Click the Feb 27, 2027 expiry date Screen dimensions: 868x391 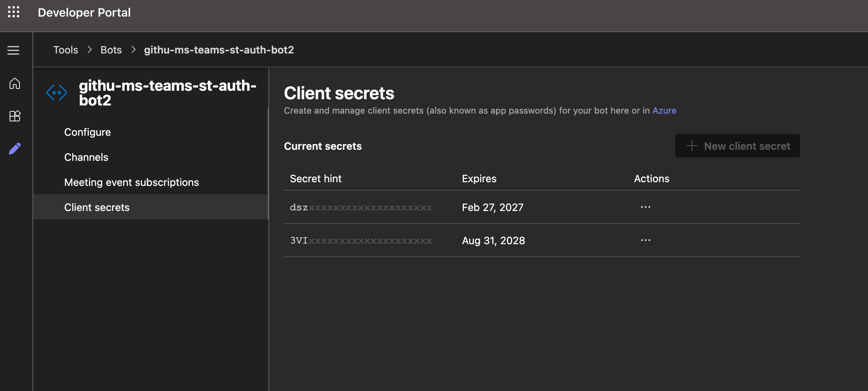click(x=493, y=207)
